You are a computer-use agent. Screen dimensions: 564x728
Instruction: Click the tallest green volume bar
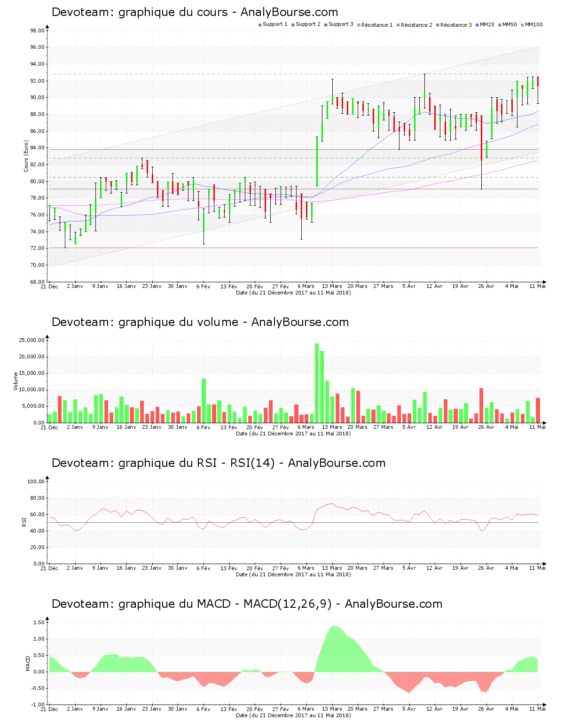point(317,383)
